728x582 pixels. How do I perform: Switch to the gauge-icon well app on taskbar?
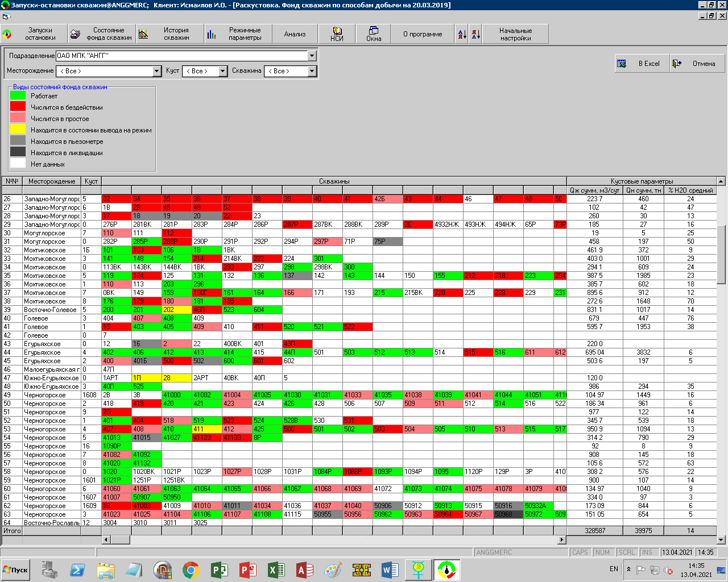click(x=447, y=570)
